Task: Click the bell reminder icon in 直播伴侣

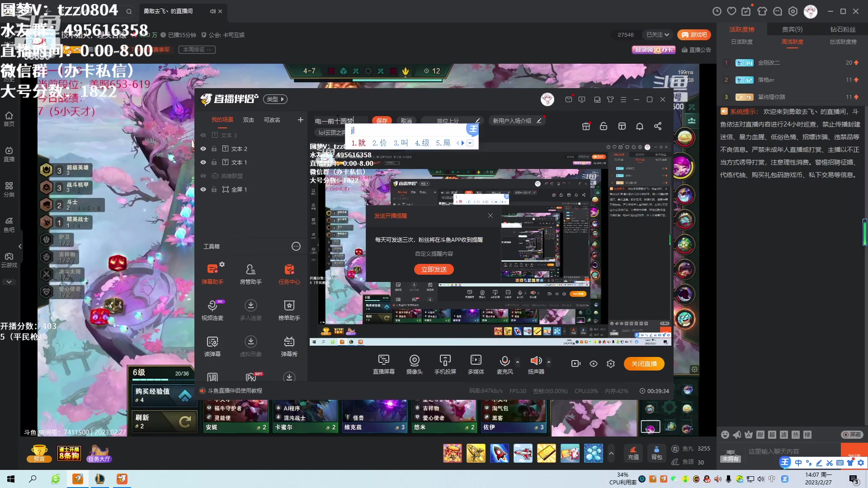Action: coord(639,126)
